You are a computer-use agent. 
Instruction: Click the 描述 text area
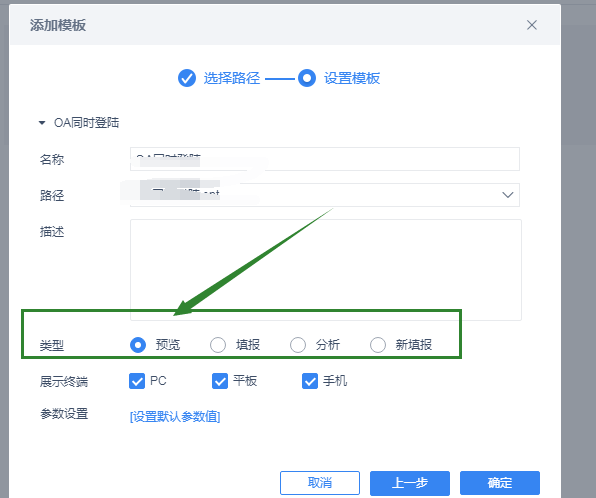pyautogui.click(x=326, y=270)
